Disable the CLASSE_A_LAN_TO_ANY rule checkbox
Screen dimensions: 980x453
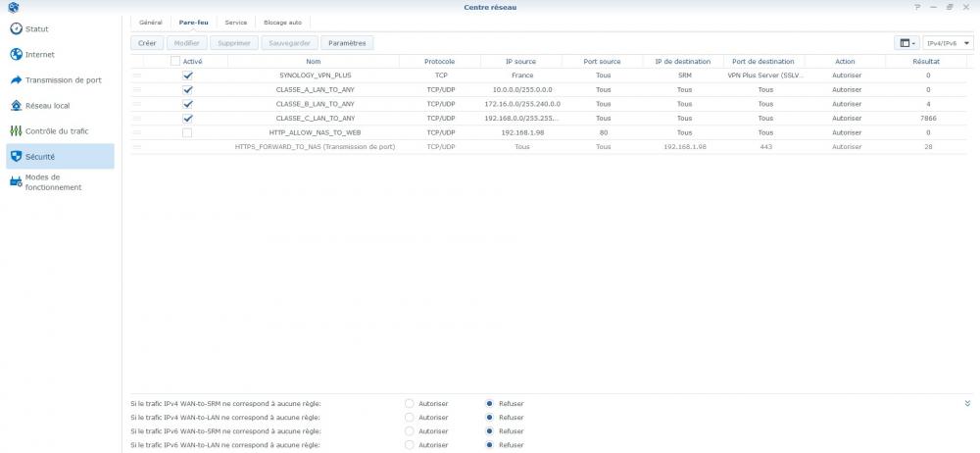click(x=187, y=89)
